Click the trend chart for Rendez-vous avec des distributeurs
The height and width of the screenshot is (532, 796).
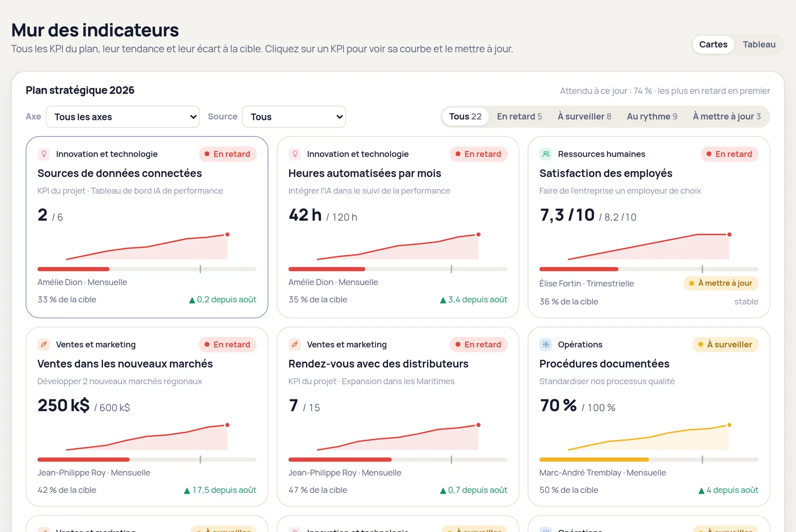(398, 437)
